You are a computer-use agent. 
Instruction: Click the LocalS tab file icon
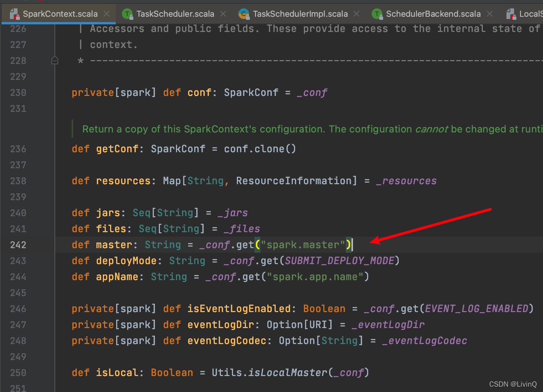coord(511,14)
